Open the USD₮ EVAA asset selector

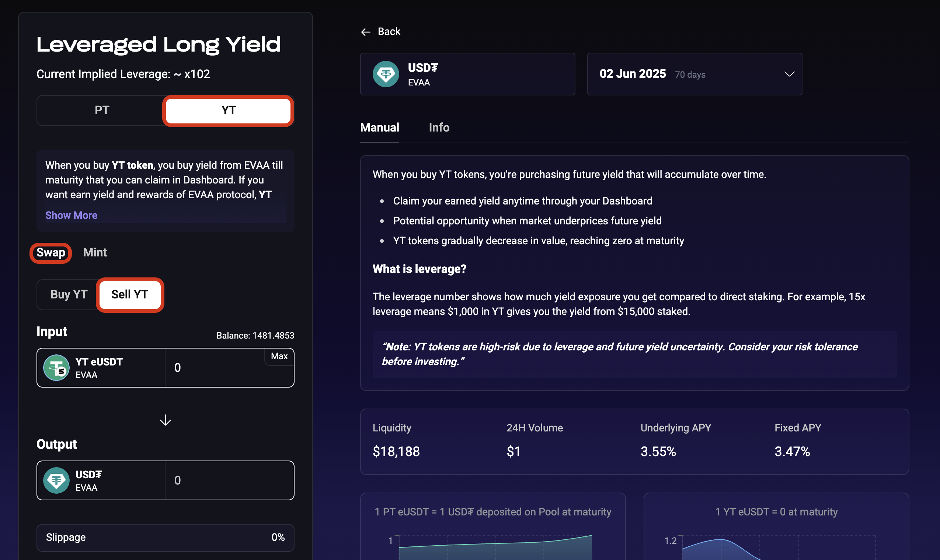click(467, 74)
